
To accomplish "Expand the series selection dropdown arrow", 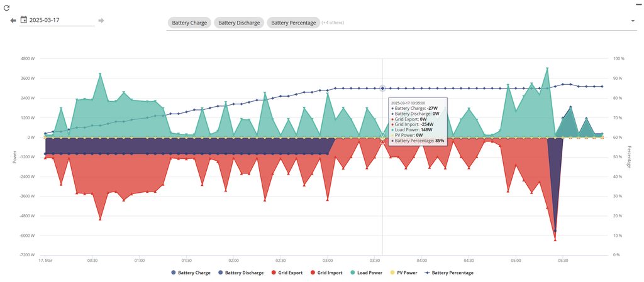I will pos(632,21).
